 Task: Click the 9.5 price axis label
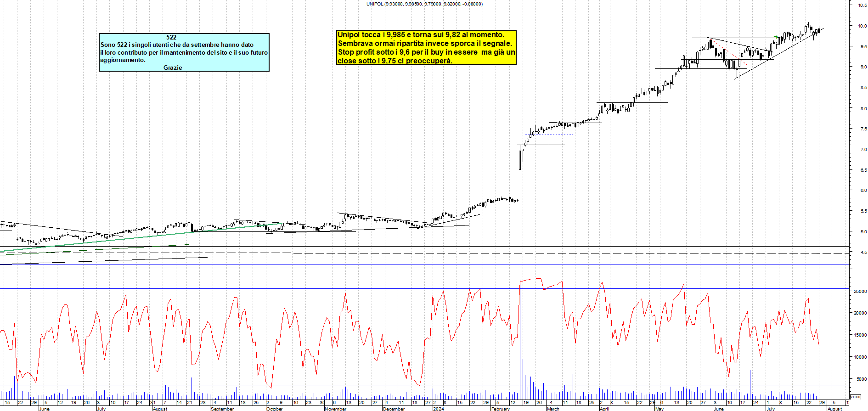(863, 47)
